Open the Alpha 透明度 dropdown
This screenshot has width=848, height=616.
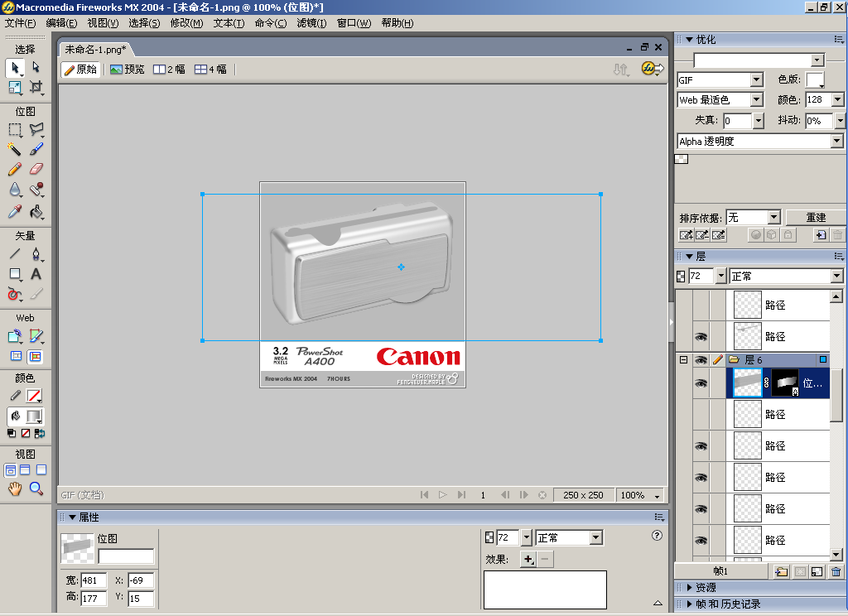[836, 142]
